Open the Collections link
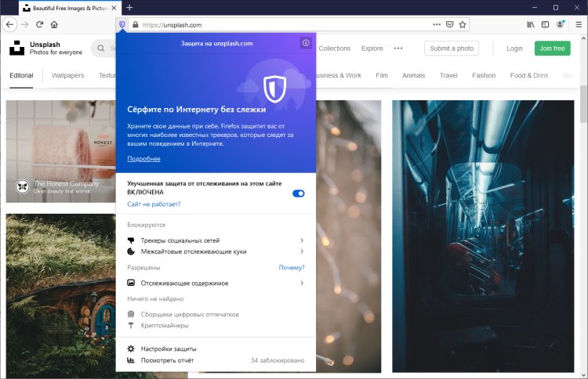The width and height of the screenshot is (588, 379). pyautogui.click(x=335, y=49)
